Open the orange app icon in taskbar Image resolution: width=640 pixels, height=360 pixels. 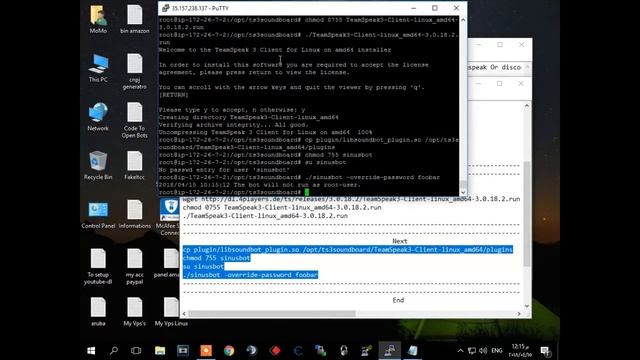(206, 351)
